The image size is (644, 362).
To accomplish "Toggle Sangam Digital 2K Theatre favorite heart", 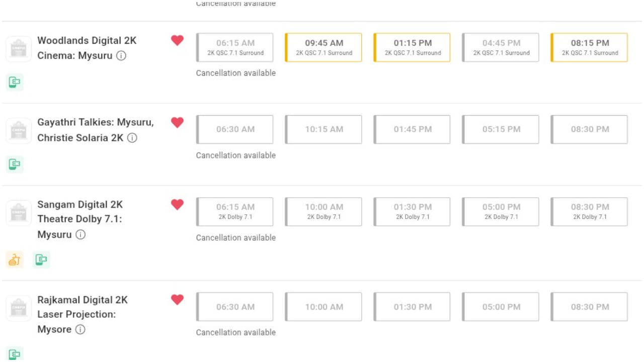I will [x=177, y=204].
